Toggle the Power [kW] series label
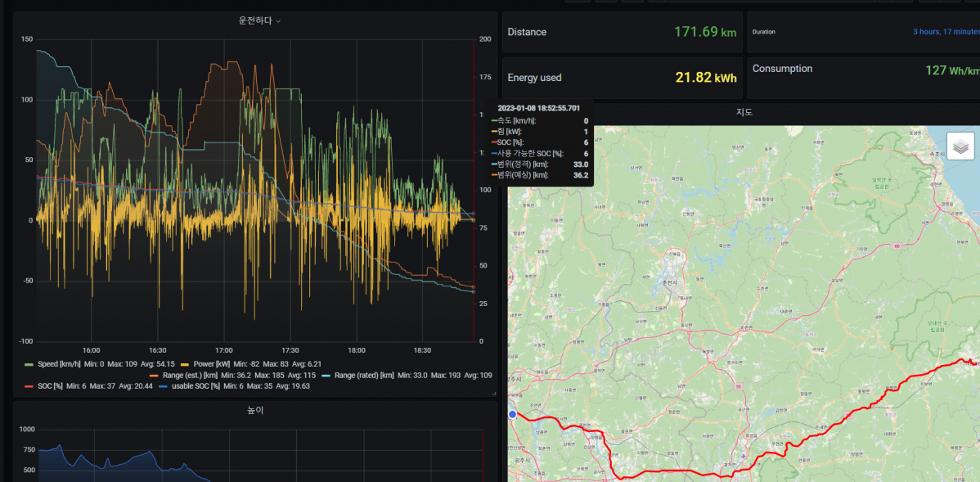This screenshot has width=980, height=482. (x=209, y=363)
